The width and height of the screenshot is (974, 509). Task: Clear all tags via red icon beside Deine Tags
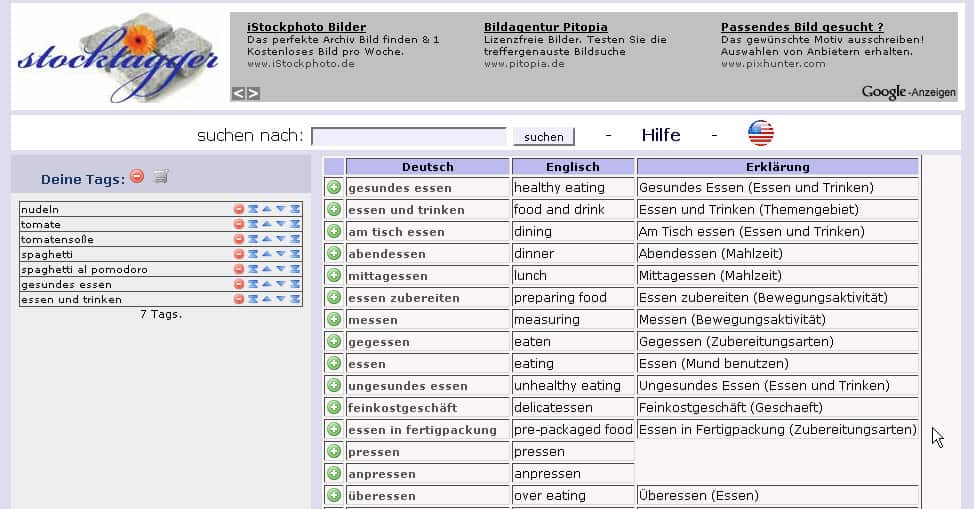click(x=137, y=177)
